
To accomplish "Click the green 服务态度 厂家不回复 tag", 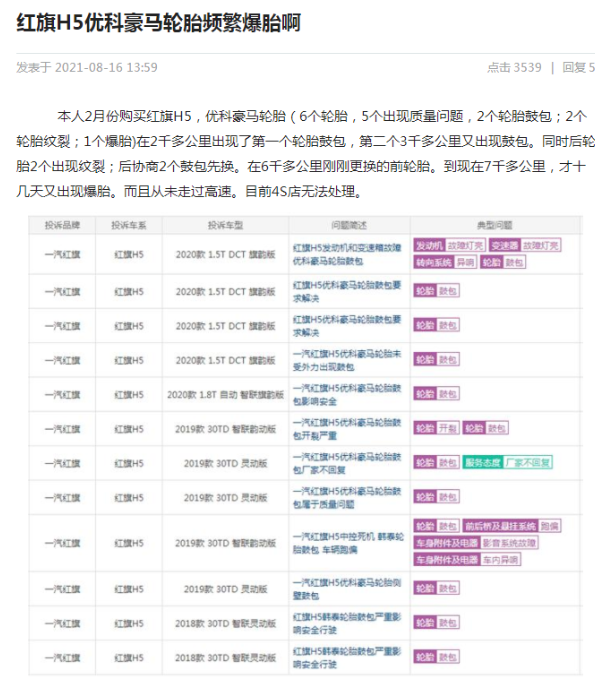I will coord(507,463).
